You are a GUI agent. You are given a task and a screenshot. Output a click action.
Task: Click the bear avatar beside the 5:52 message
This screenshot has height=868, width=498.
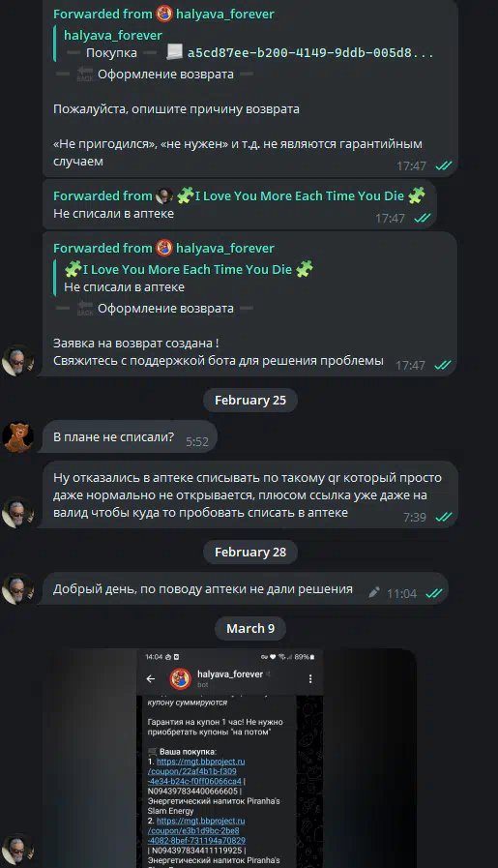click(x=17, y=436)
